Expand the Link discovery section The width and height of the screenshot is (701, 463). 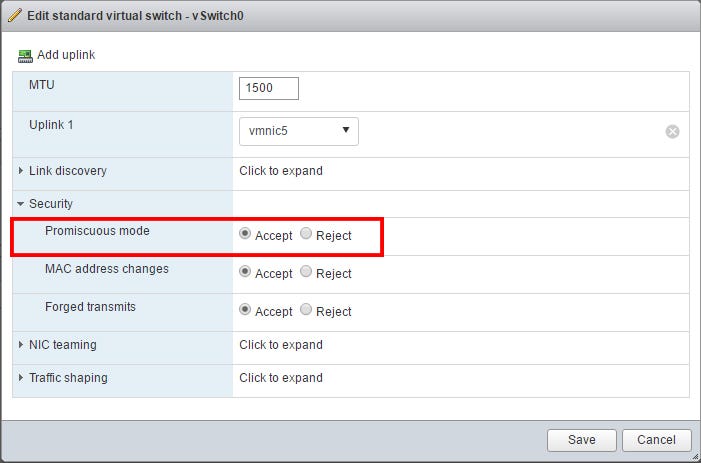(21, 171)
